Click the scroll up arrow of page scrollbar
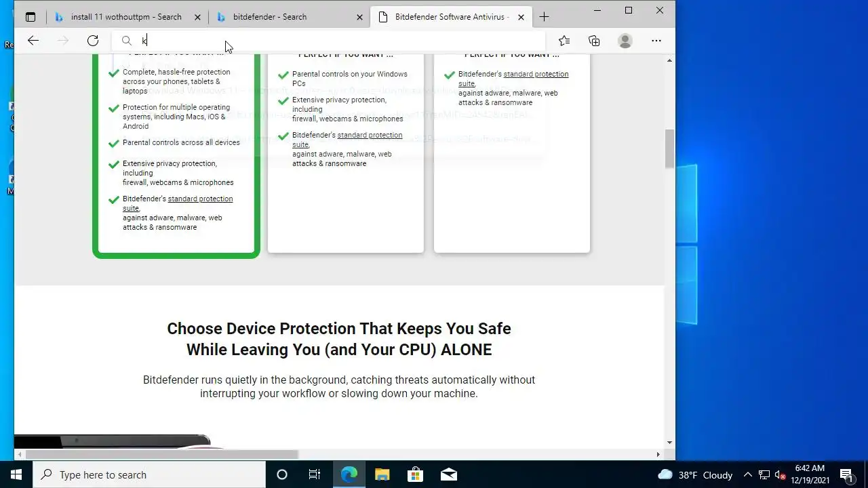868x488 pixels. [669, 61]
